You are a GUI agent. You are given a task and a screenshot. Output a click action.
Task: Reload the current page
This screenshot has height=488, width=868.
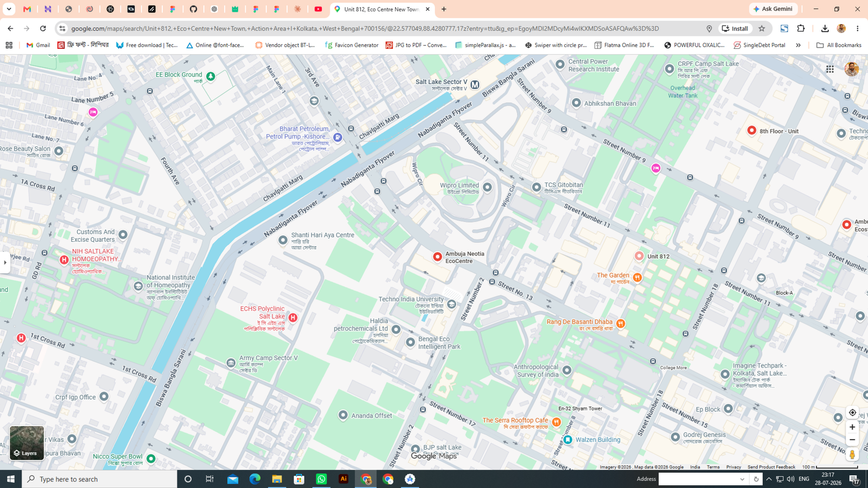coord(43,29)
